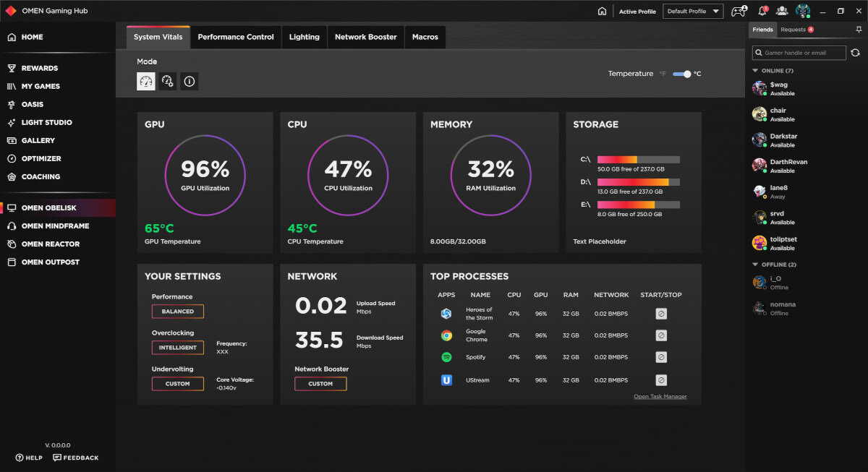The height and width of the screenshot is (472, 868).
Task: Refresh the friends list
Action: 856,53
